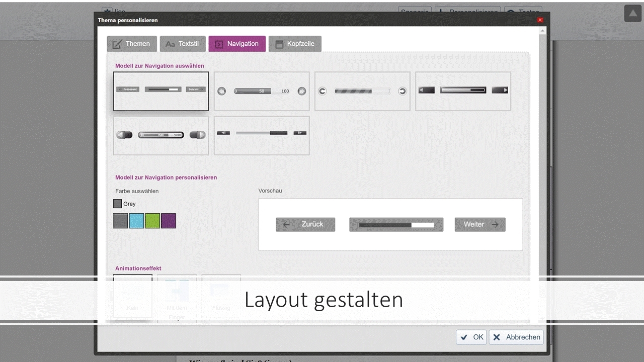
Task: Click the Weiter button in the preview
Action: (480, 225)
